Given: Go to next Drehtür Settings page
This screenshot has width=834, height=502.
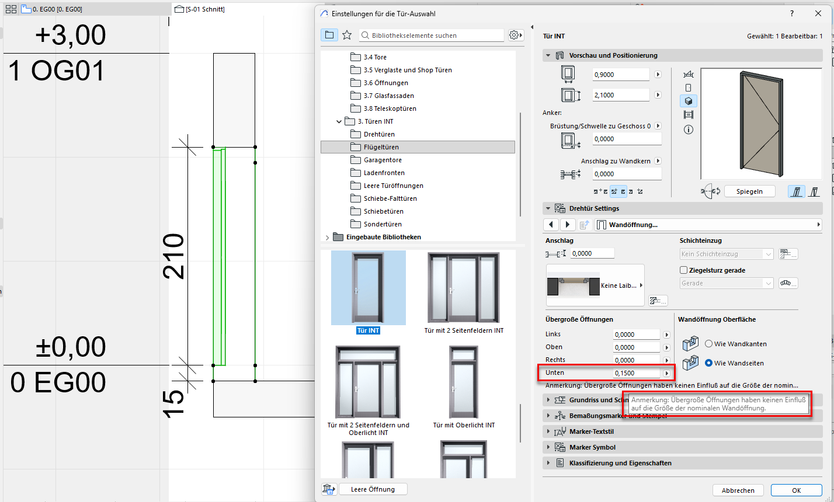Looking at the screenshot, I should [567, 224].
